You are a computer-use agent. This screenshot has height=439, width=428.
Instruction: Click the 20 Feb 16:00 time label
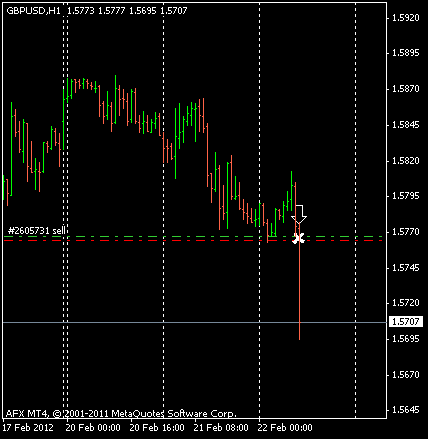coord(157,428)
